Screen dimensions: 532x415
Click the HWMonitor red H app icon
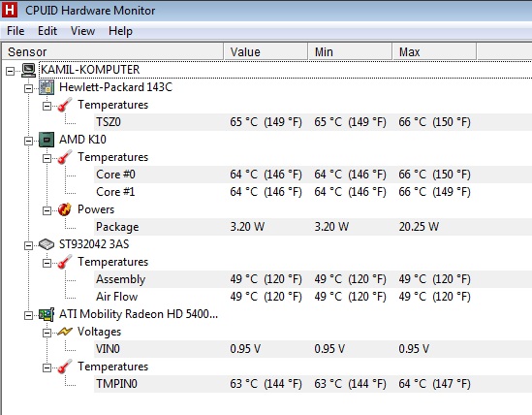click(10, 10)
